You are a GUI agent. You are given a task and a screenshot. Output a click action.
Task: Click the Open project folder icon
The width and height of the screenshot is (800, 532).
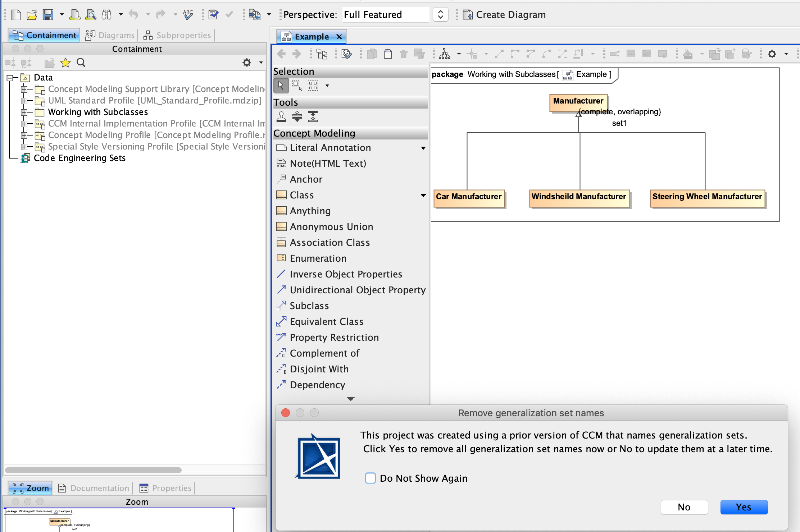point(32,15)
